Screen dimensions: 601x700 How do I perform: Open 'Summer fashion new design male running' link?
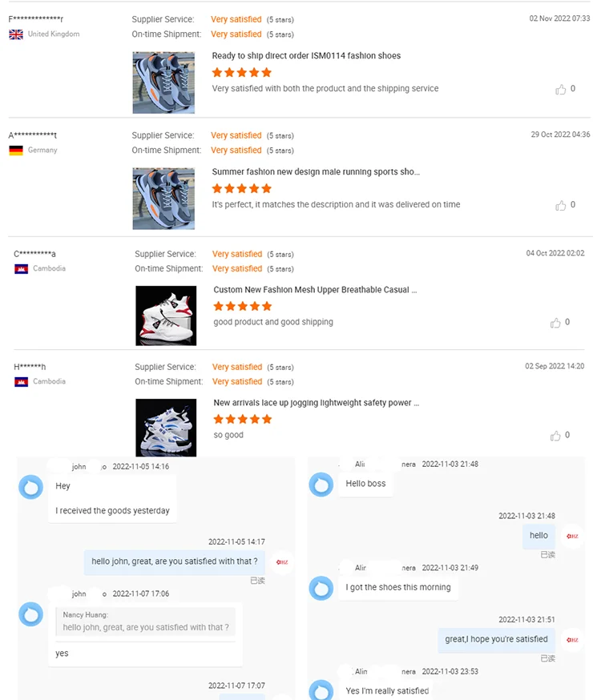[316, 172]
